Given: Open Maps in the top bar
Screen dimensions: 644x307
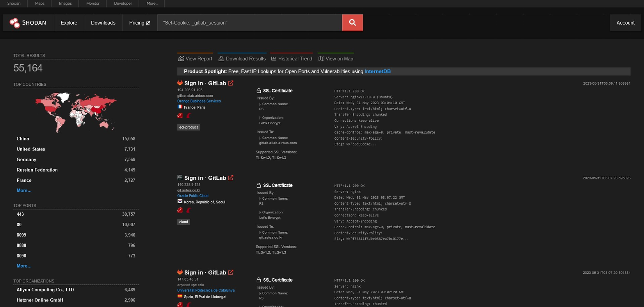Looking at the screenshot, I should point(40,4).
